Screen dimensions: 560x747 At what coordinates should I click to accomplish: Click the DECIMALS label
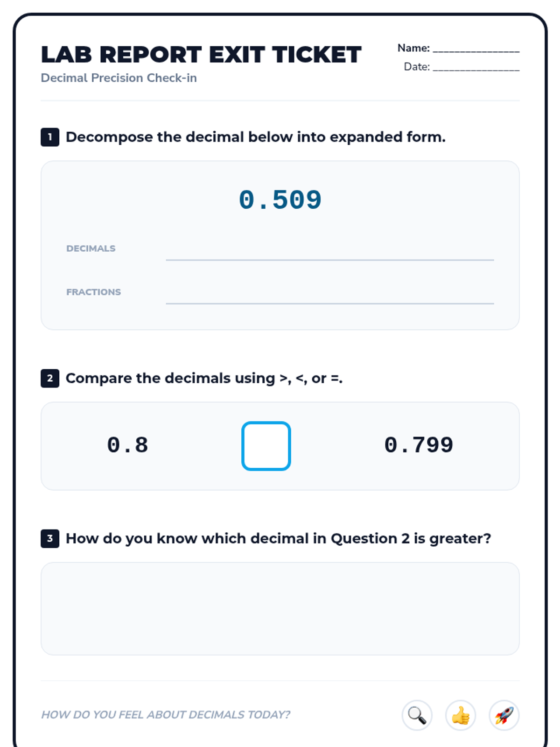click(x=91, y=248)
